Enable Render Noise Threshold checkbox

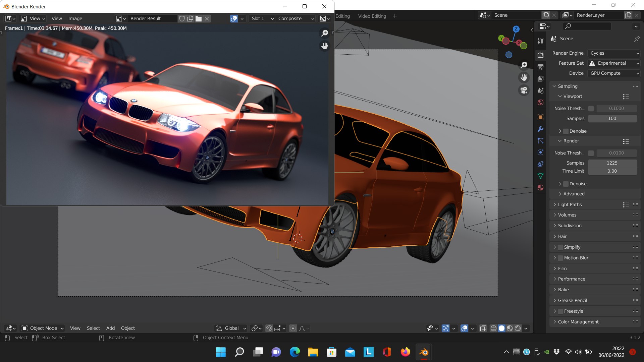(x=591, y=153)
